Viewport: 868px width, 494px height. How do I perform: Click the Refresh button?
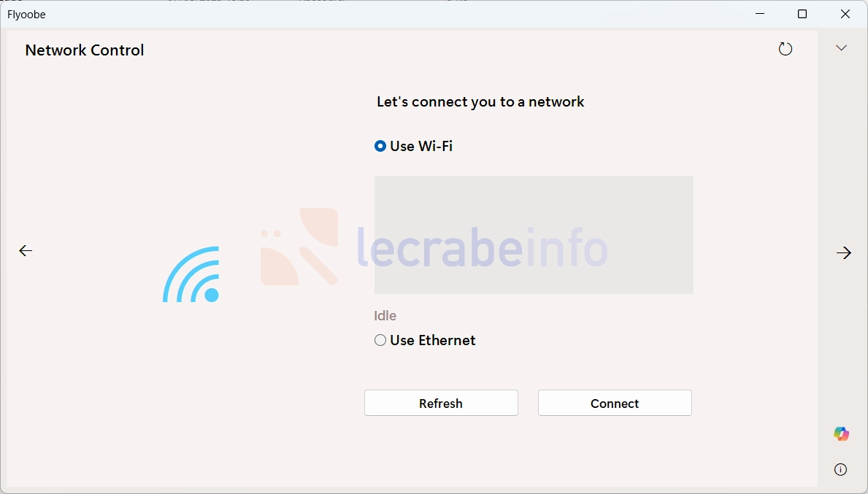pos(441,403)
